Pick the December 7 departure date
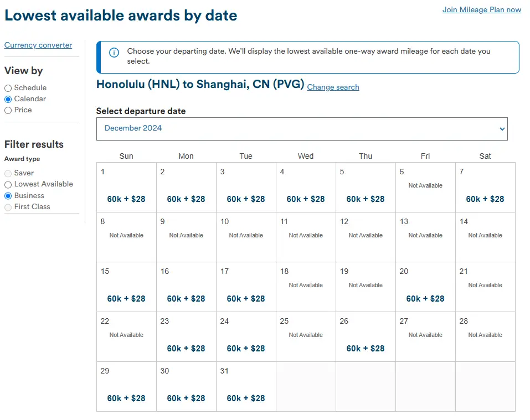Image resolution: width=530 pixels, height=420 pixels. click(x=485, y=199)
